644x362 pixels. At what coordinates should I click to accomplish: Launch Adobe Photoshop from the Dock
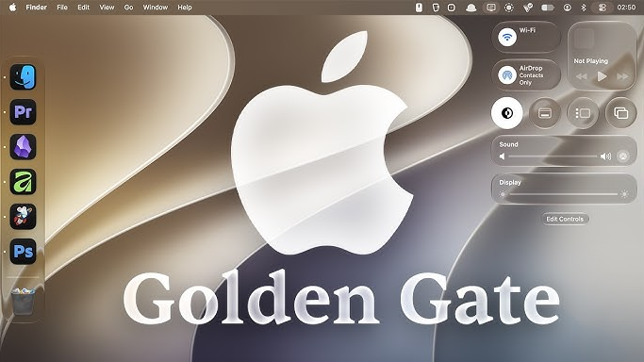(23, 251)
